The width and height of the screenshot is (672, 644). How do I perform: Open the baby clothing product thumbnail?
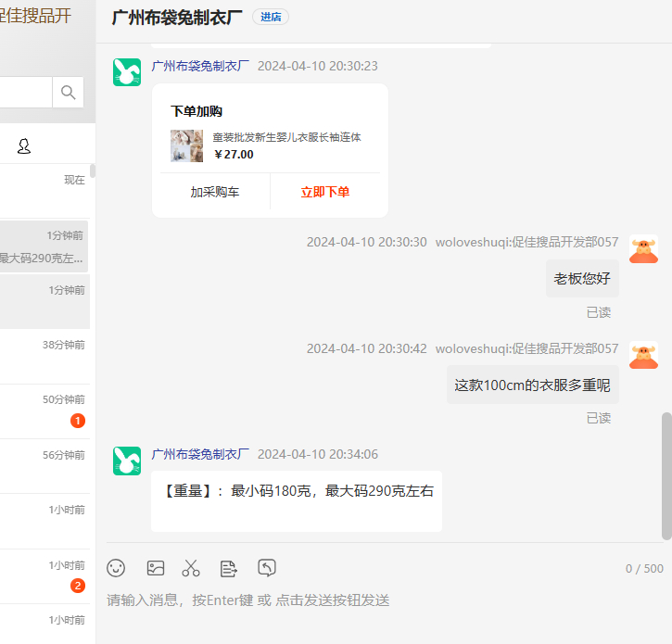tap(187, 145)
